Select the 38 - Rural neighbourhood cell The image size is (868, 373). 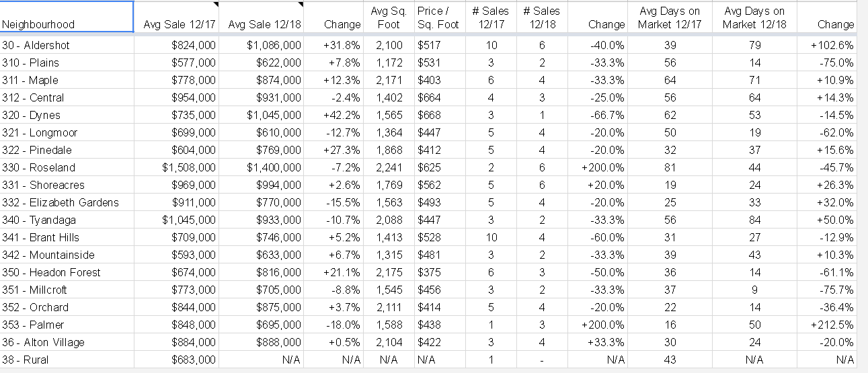(67, 360)
